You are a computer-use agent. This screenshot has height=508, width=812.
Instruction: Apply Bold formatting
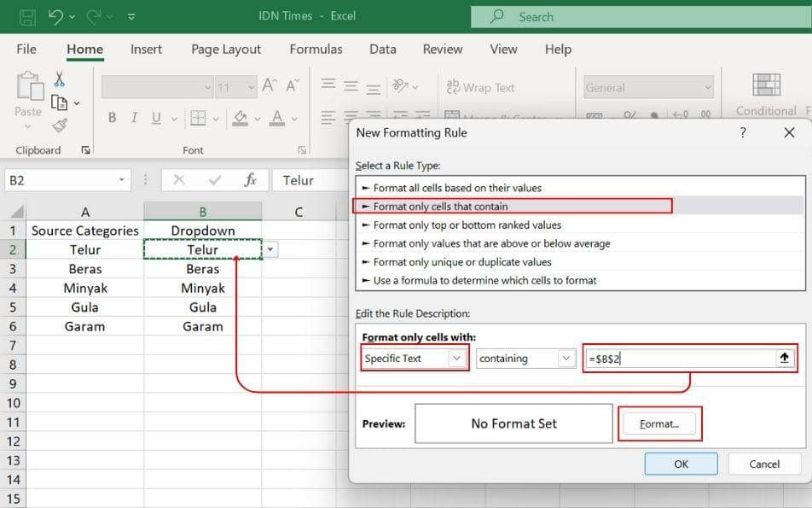112,117
